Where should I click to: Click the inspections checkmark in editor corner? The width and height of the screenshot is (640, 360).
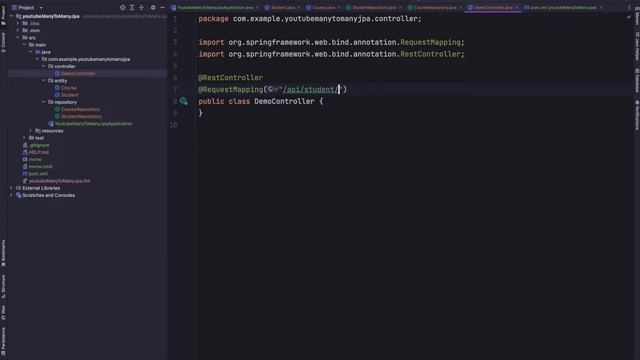coord(629,18)
